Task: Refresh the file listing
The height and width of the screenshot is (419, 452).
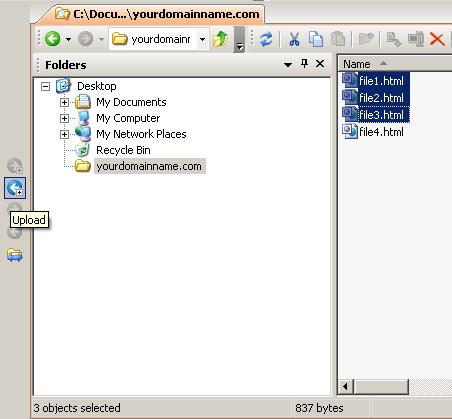Action: click(266, 39)
